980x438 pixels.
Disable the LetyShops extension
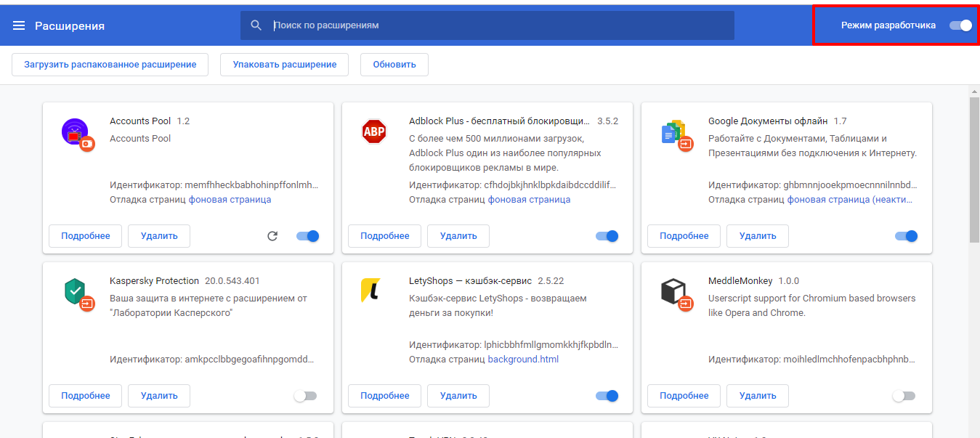(607, 396)
